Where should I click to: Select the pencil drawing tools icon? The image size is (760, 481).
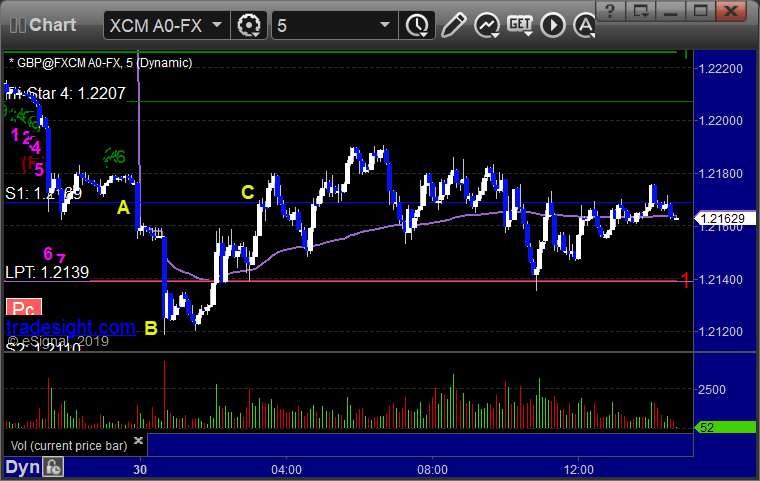pyautogui.click(x=454, y=25)
